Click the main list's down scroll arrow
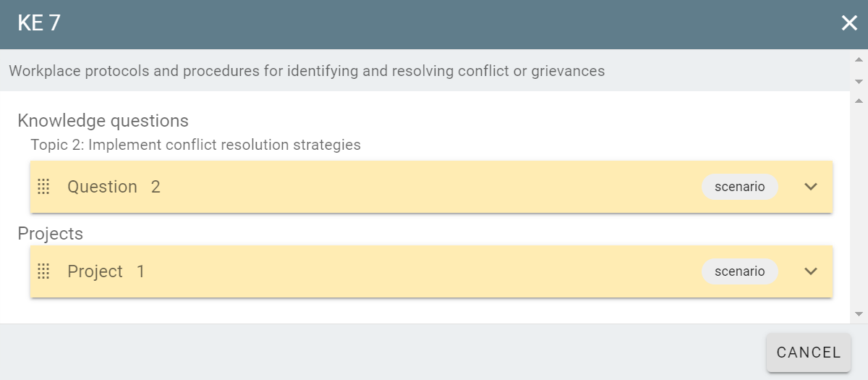868x380 pixels. click(859, 314)
